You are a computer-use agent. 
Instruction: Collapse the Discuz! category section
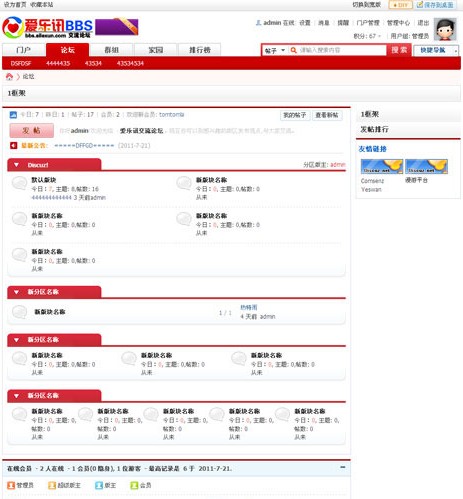(x=16, y=165)
